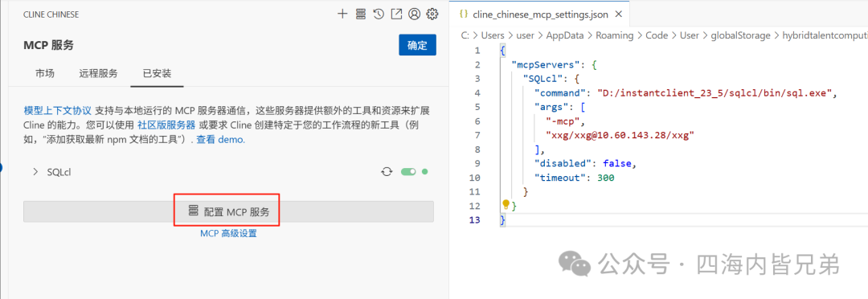868x299 pixels.
Task: Click the green SQLcl status dot
Action: pos(425,172)
